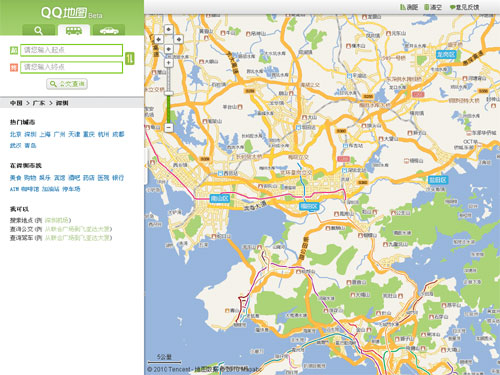
Task: Click the zoom slider handle
Action: (x=169, y=93)
